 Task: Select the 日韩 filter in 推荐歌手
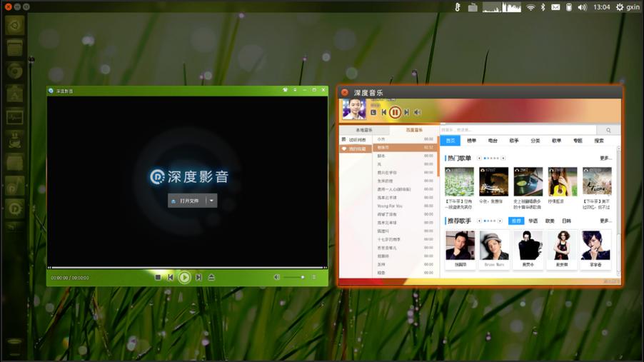pos(566,221)
